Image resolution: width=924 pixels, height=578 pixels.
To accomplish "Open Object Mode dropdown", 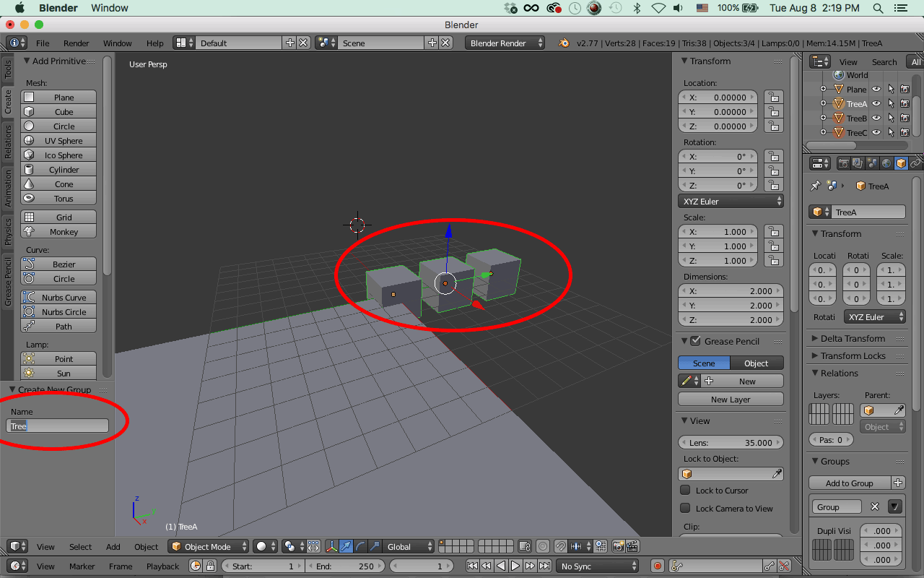I will [209, 546].
